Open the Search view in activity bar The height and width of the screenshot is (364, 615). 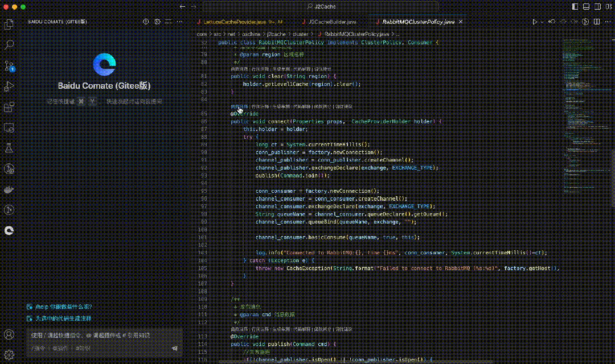click(x=9, y=45)
